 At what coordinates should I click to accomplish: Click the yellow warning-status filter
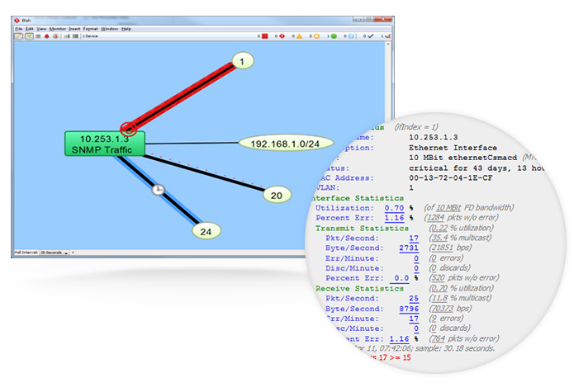(x=316, y=36)
